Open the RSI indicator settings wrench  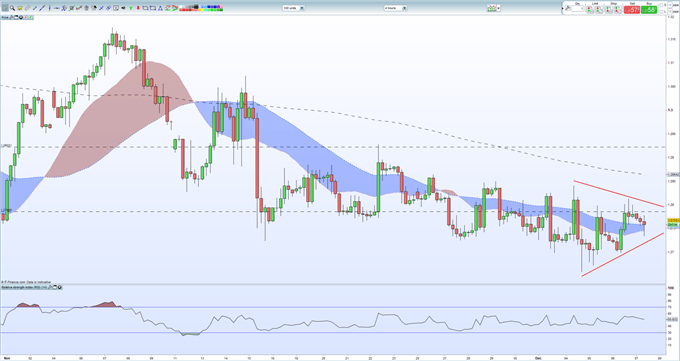click(50, 287)
